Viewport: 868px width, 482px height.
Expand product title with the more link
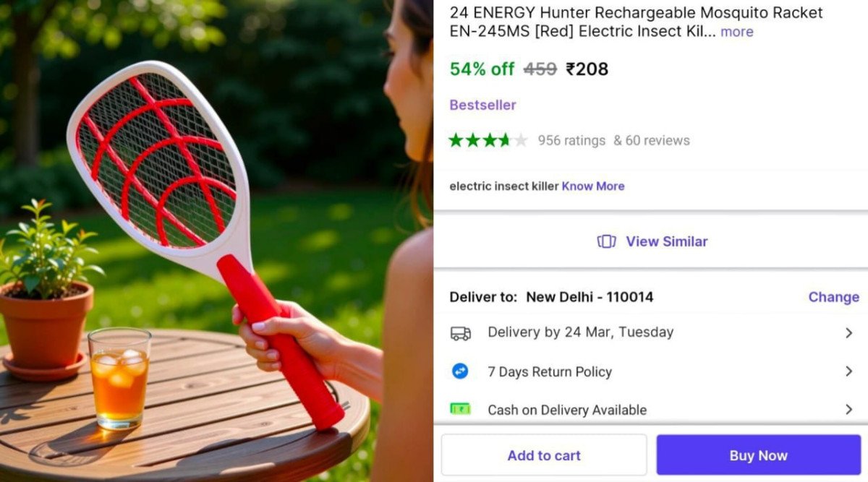pyautogui.click(x=736, y=32)
